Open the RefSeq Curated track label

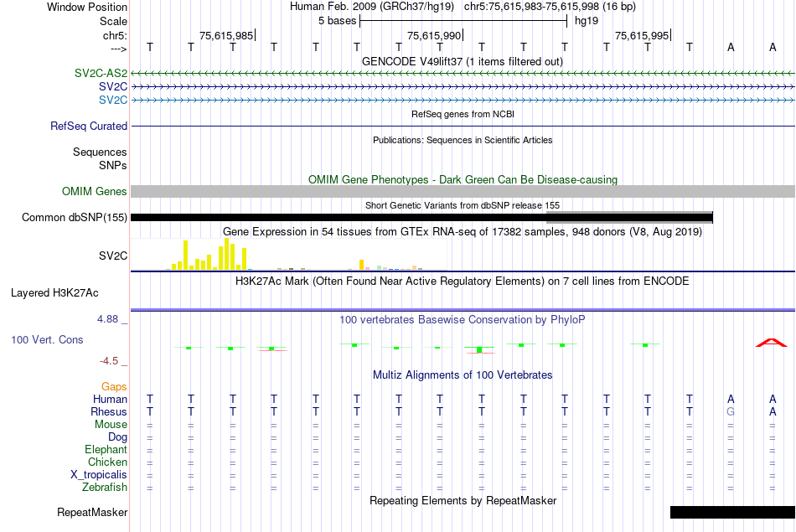tap(88, 126)
